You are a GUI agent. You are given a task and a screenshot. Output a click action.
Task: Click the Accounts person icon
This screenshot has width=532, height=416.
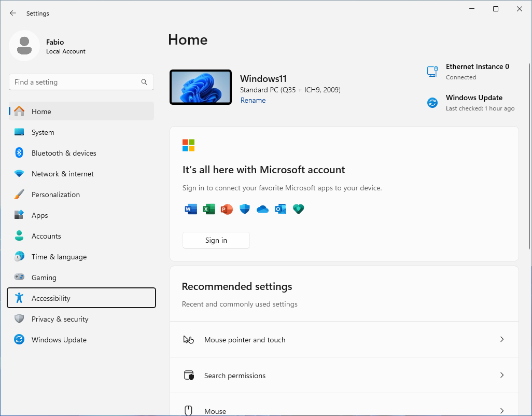point(19,235)
